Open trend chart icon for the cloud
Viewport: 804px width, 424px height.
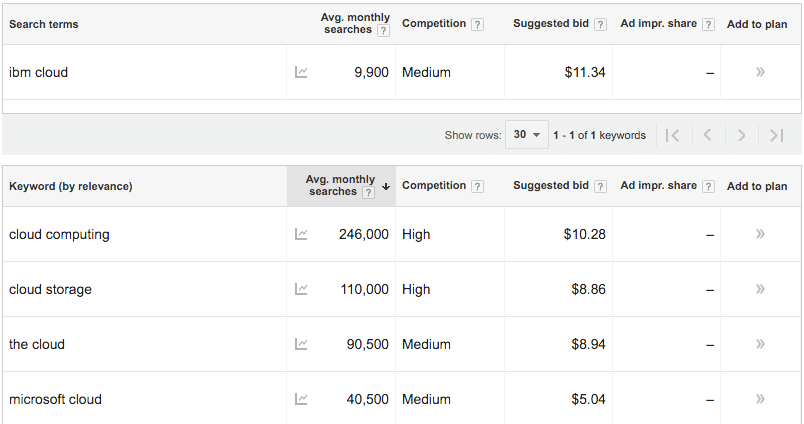pyautogui.click(x=301, y=344)
